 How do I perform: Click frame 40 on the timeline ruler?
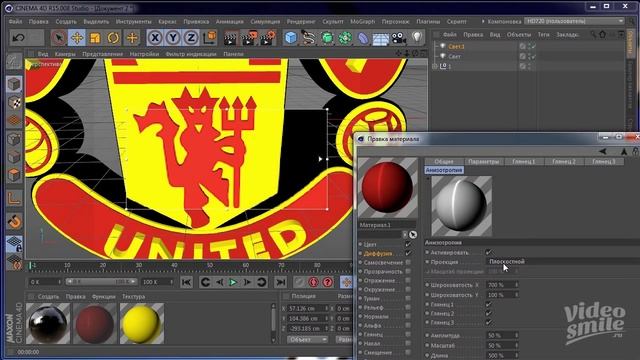tap(174, 266)
